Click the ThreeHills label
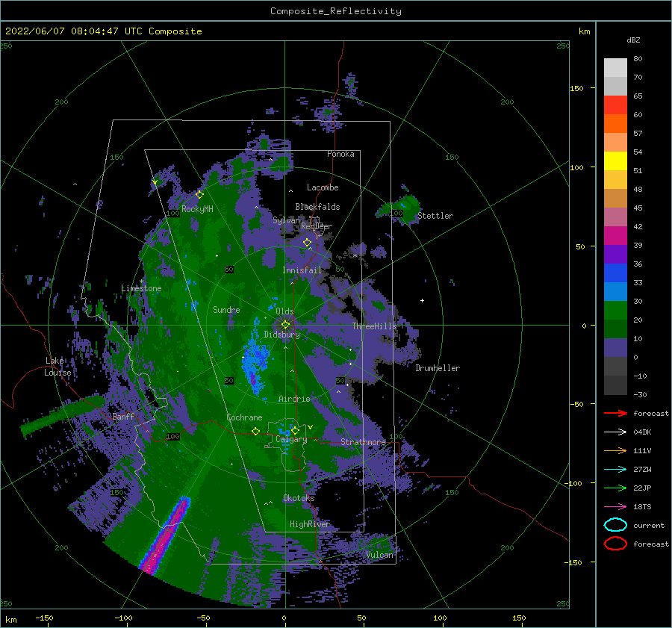 [x=374, y=326]
